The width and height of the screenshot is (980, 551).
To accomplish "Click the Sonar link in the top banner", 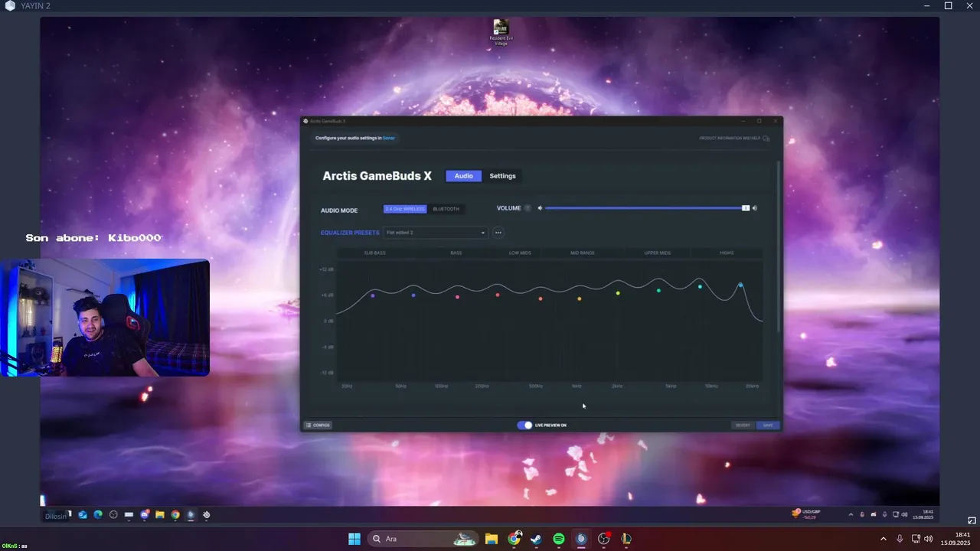I will (x=389, y=138).
